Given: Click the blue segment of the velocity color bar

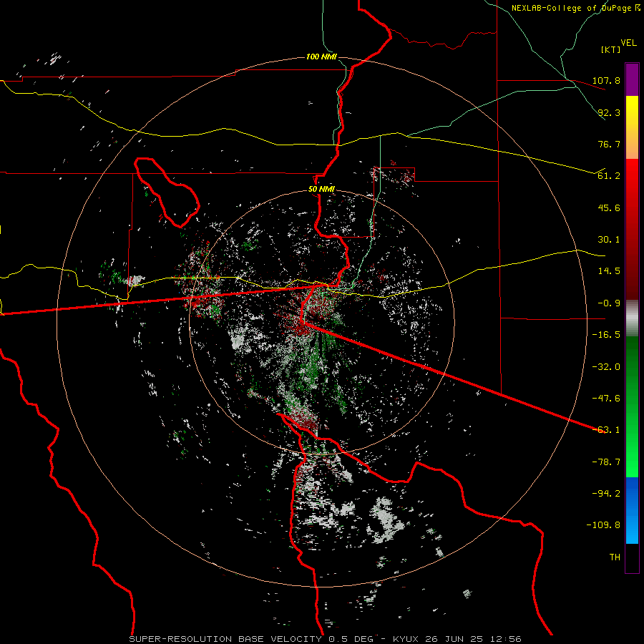Looking at the screenshot, I should [632, 510].
